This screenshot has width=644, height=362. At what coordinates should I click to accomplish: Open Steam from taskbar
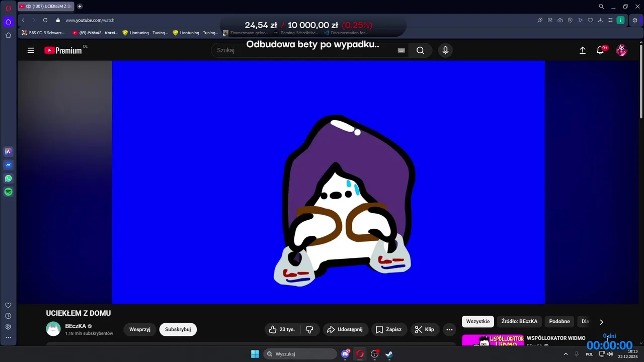[x=389, y=354]
